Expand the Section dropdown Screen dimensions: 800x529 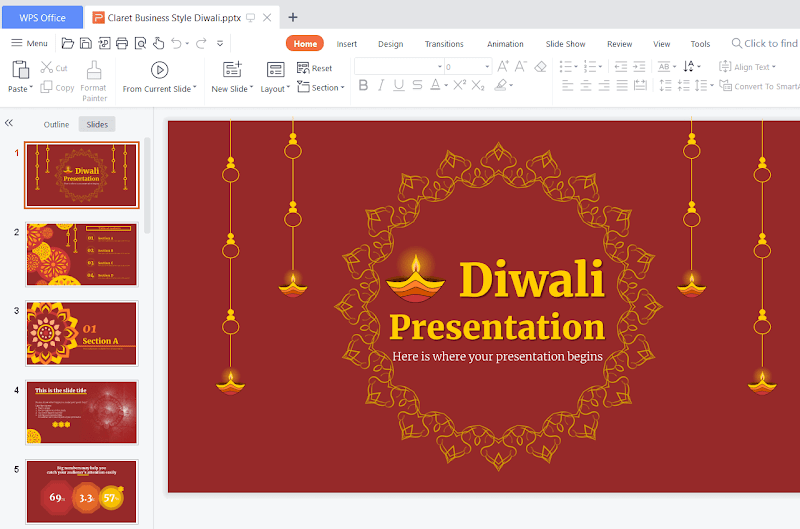click(342, 87)
